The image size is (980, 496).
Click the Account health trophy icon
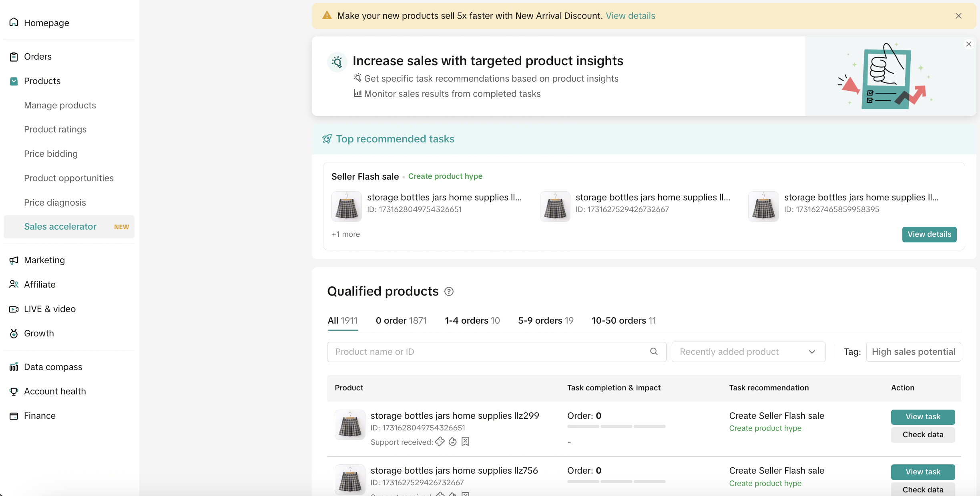[x=14, y=392]
